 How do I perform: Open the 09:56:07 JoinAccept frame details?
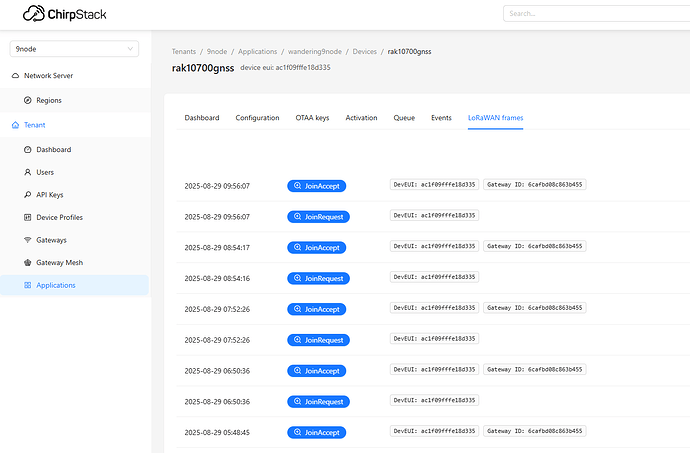pos(316,186)
